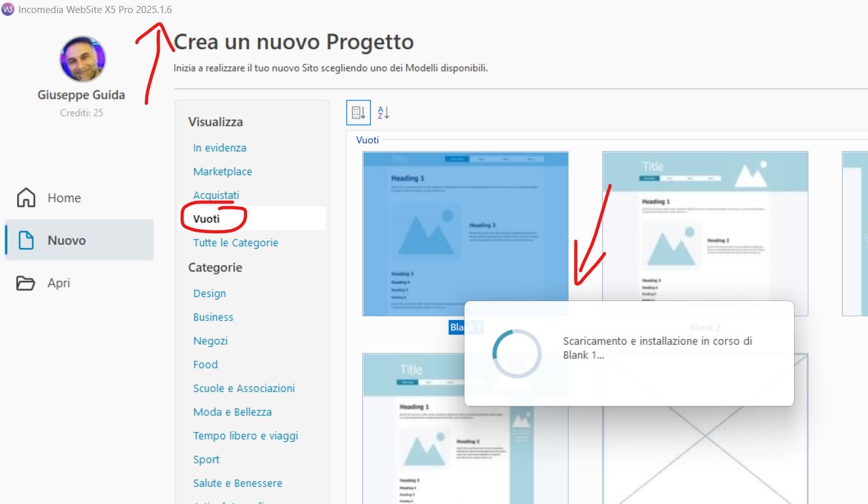
Task: Click the Scaricamento e installazione message
Action: [657, 348]
